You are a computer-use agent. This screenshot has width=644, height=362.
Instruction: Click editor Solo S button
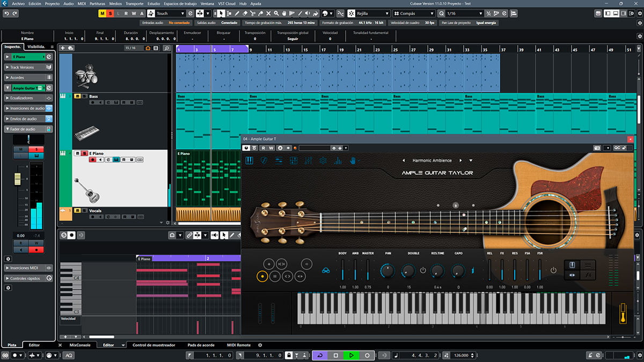(x=64, y=235)
